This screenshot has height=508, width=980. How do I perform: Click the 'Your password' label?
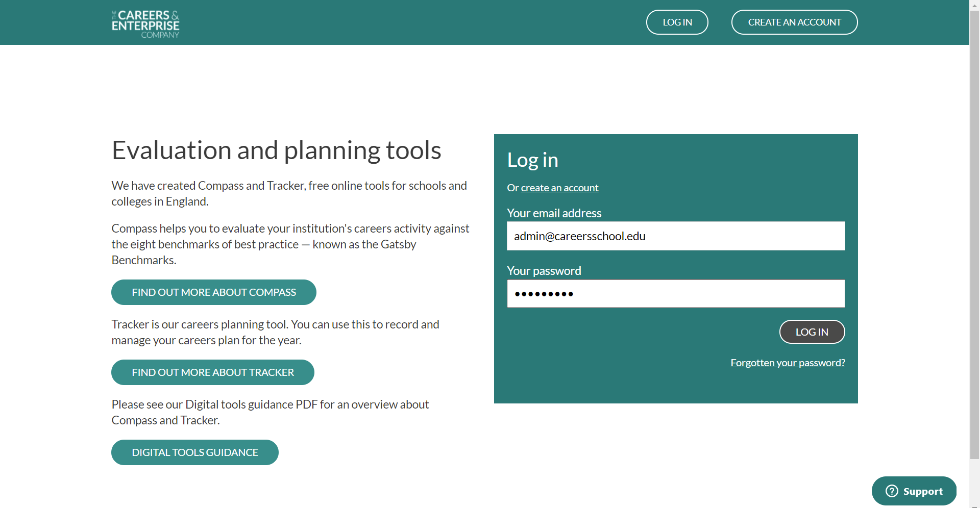pyautogui.click(x=544, y=271)
